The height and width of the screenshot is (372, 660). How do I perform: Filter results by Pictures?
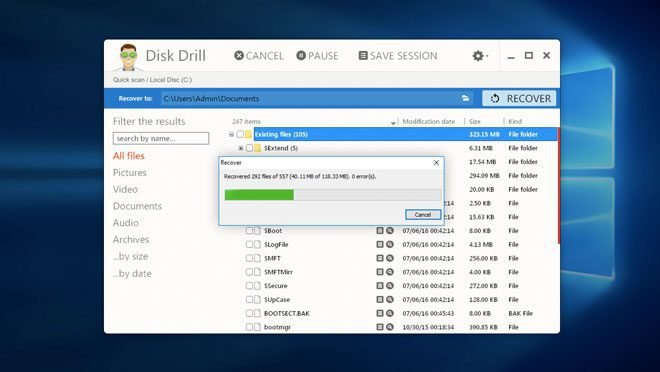click(x=130, y=173)
